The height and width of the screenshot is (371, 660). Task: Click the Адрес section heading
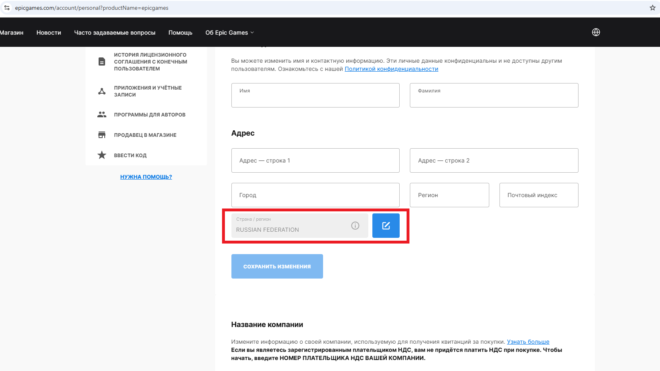[243, 133]
